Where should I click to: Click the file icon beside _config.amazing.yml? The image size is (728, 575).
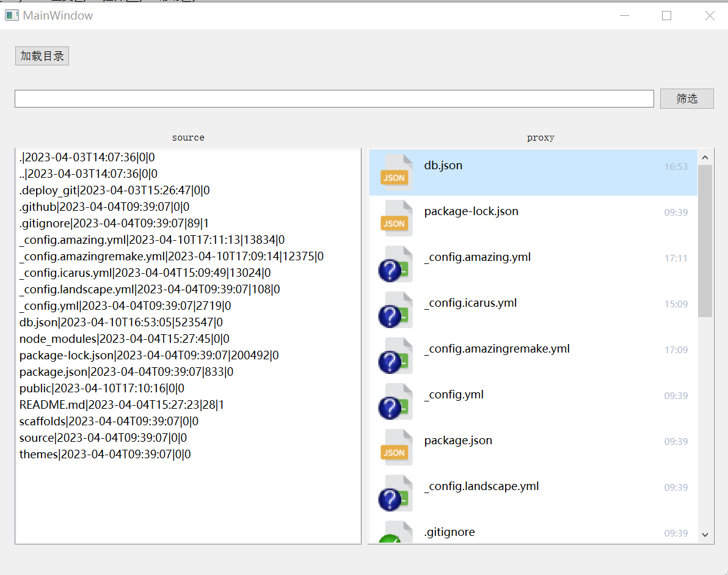396,264
